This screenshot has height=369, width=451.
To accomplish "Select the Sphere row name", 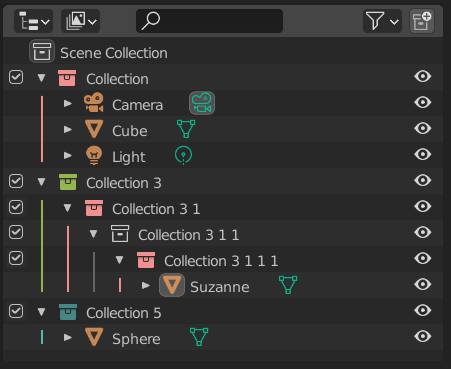I will pos(136,339).
